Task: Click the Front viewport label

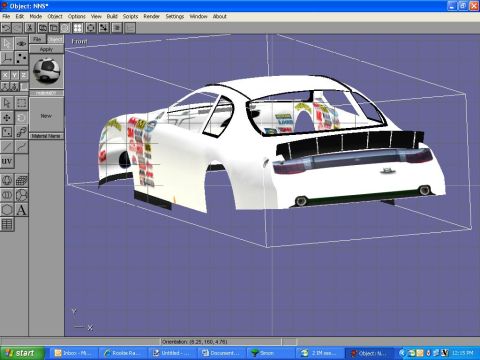Action: (x=79, y=41)
